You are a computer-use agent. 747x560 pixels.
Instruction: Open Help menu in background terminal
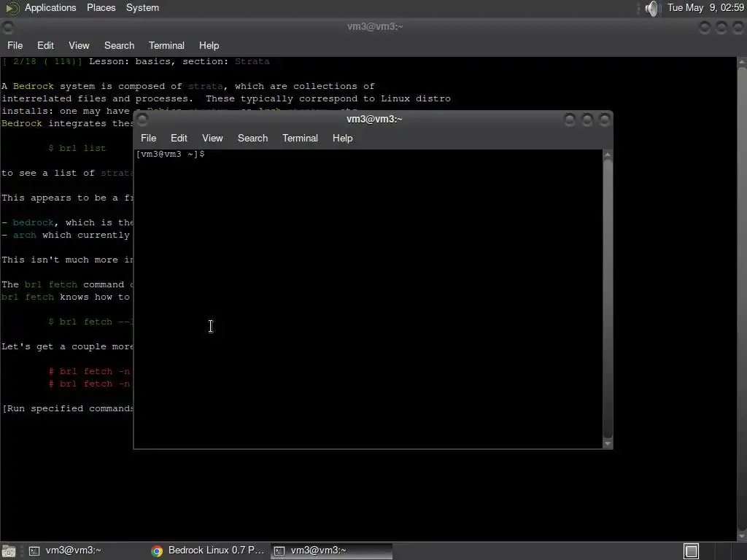(x=209, y=46)
